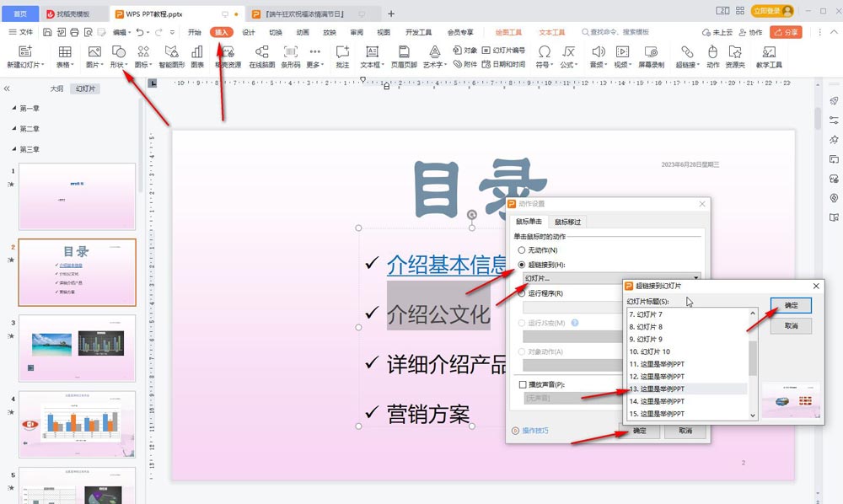
Task: Switch to the 设计 ribbon tab
Action: click(249, 32)
